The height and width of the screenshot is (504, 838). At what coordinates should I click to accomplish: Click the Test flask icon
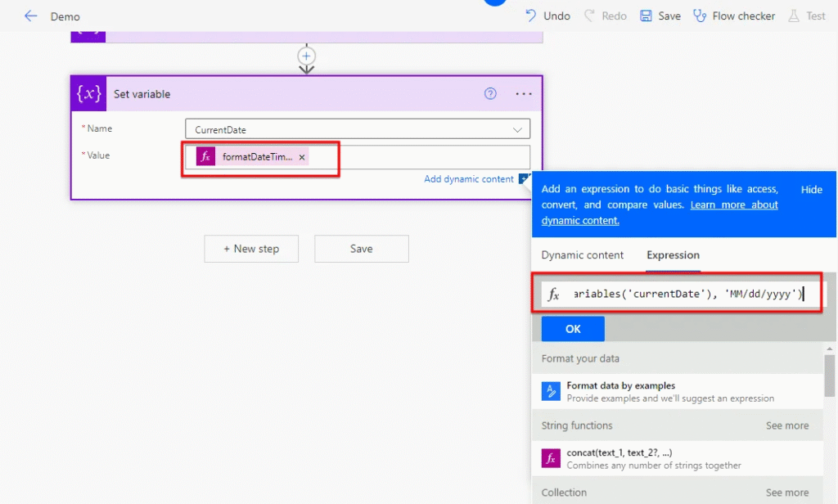(x=793, y=16)
